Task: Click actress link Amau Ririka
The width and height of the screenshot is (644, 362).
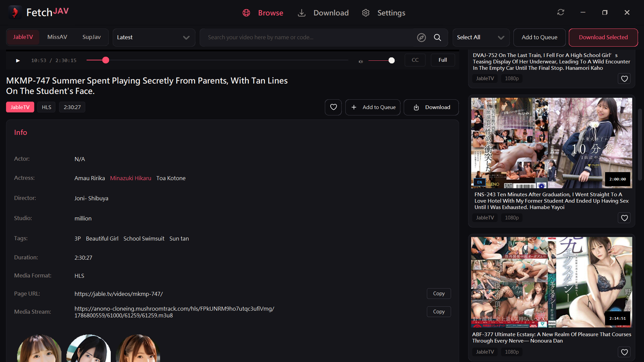Action: 90,178
